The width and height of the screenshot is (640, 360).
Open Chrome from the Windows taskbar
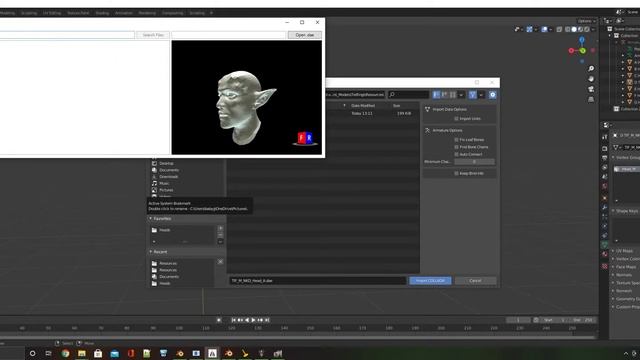[65, 353]
